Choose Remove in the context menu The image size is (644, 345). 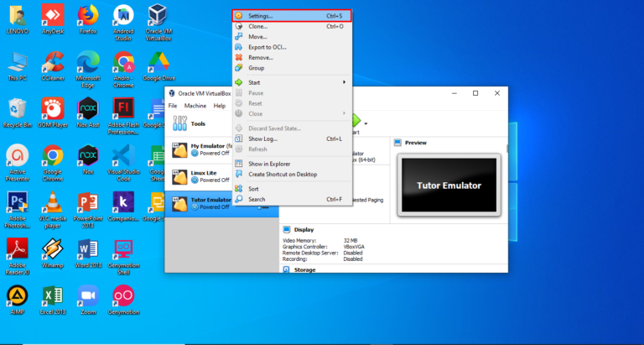pyautogui.click(x=292, y=58)
